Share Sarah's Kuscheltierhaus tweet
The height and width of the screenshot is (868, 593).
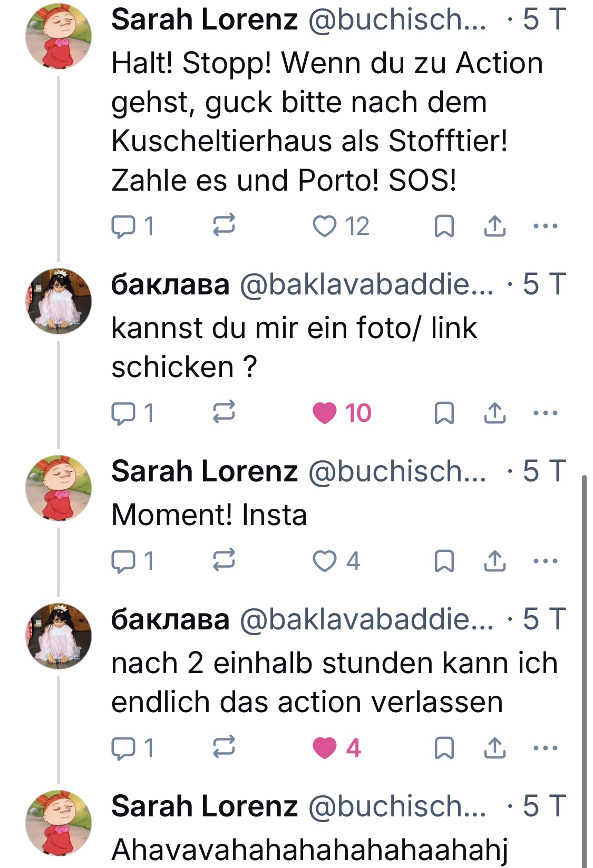pos(495,226)
